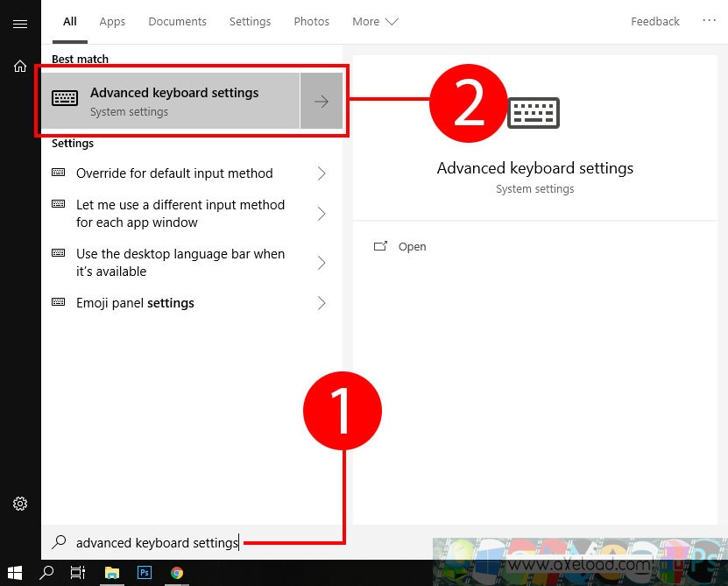Open Advanced keyboard settings best match
This screenshot has height=586, width=728.
point(171,101)
